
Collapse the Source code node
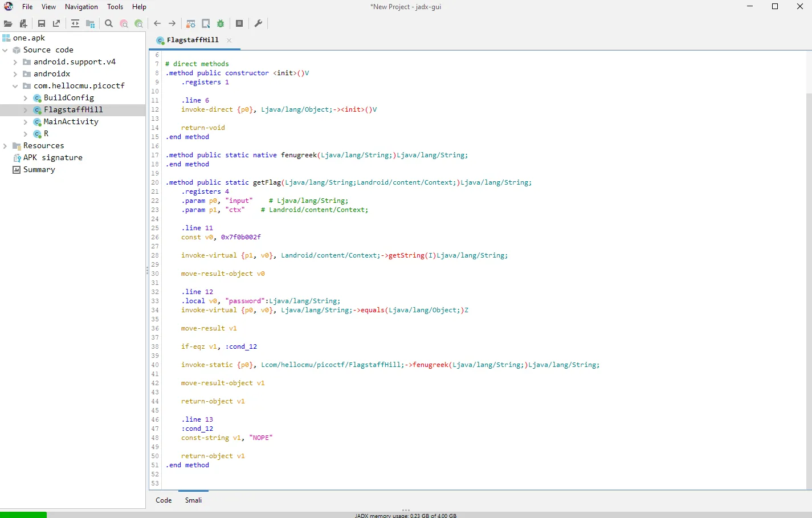pos(5,50)
